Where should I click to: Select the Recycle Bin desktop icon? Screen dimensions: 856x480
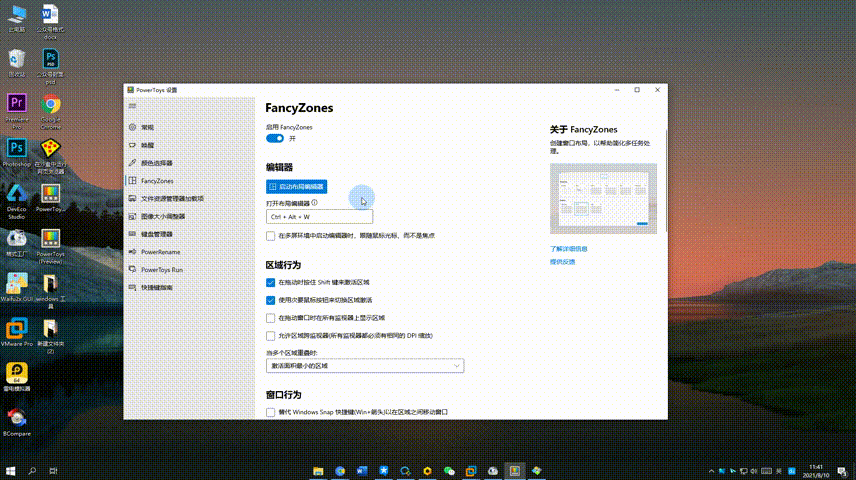click(x=17, y=63)
